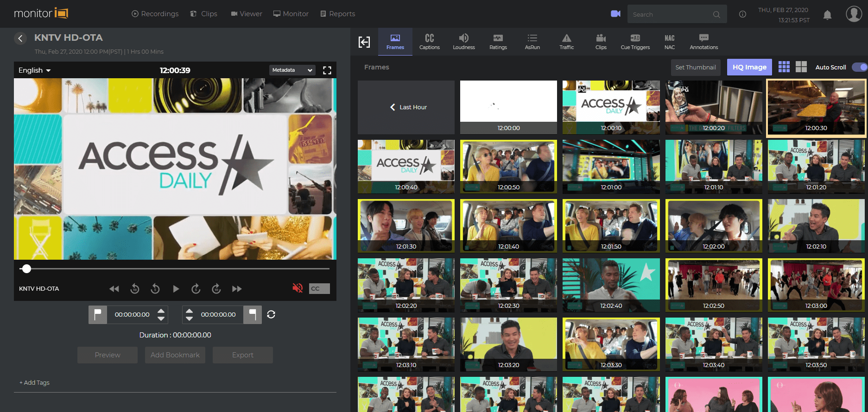Unmute the player audio

tap(298, 288)
